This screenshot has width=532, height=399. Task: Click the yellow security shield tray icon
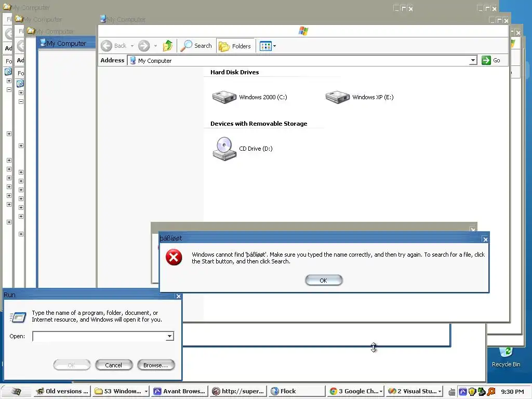coord(472,392)
